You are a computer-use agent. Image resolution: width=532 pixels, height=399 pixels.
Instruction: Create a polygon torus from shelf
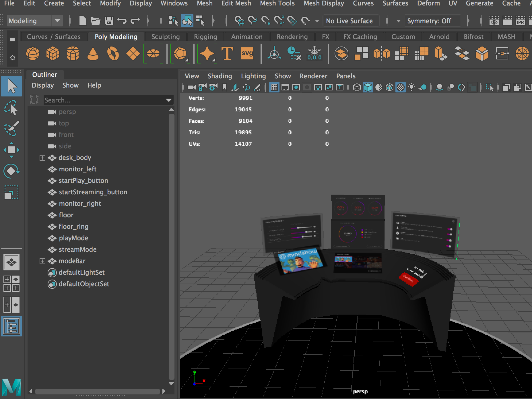[113, 54]
